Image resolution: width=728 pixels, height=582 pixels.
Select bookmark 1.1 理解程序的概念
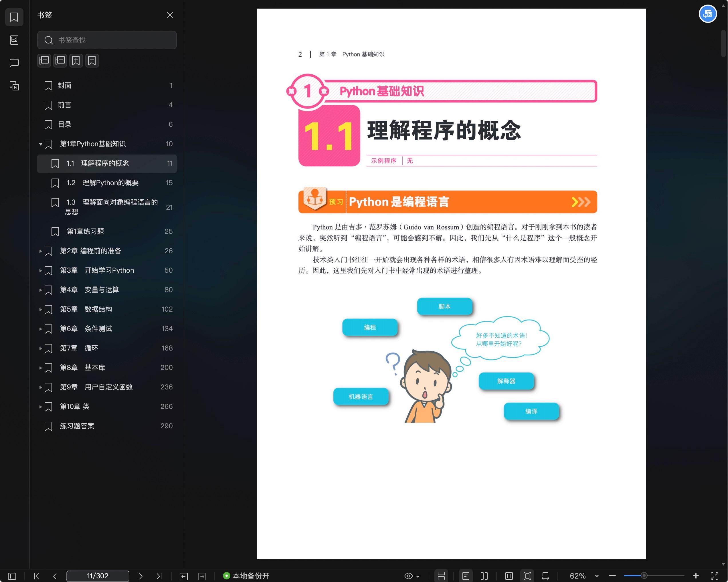pos(107,163)
